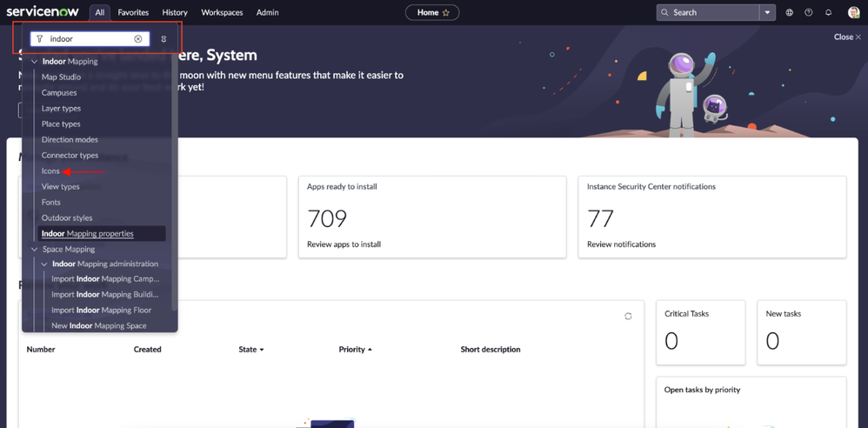Click the search magnifier icon
The image size is (868, 428).
pyautogui.click(x=664, y=12)
